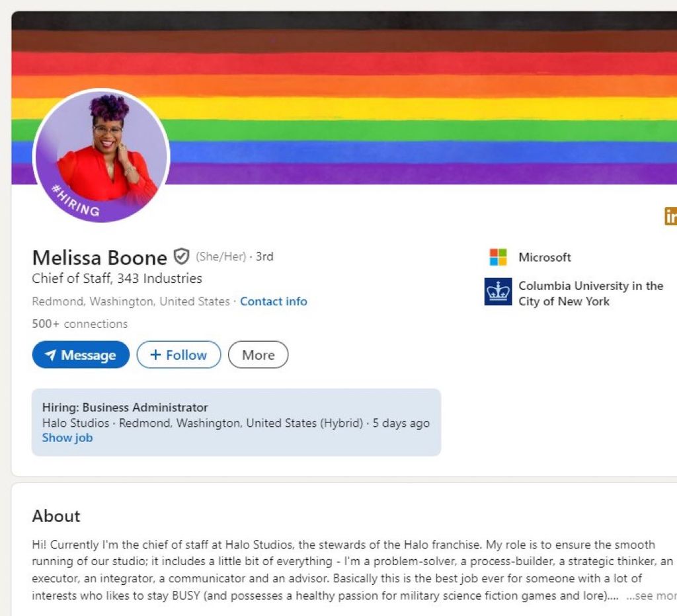Open Columbia University in the City of New York link
This screenshot has height=616, width=677.
[590, 293]
